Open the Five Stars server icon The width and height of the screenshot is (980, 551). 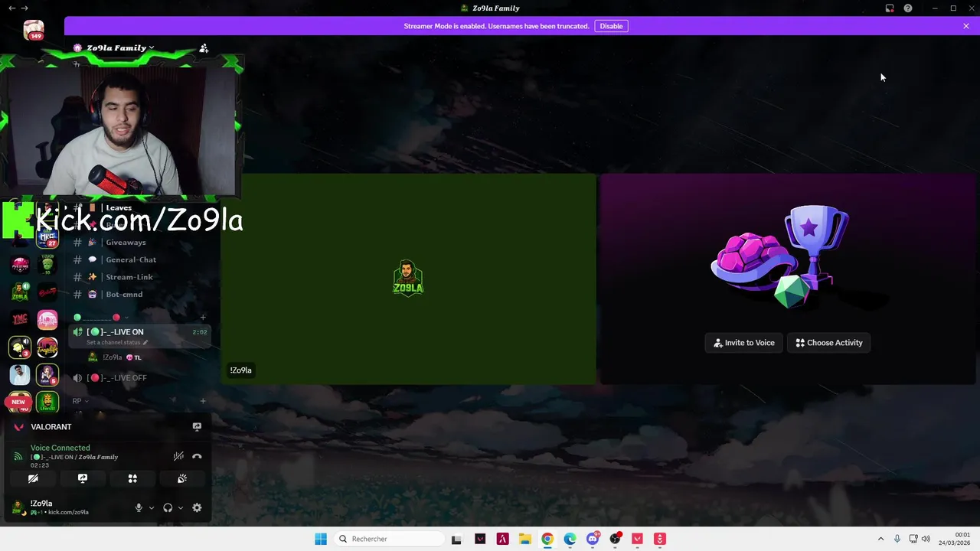[x=20, y=264]
